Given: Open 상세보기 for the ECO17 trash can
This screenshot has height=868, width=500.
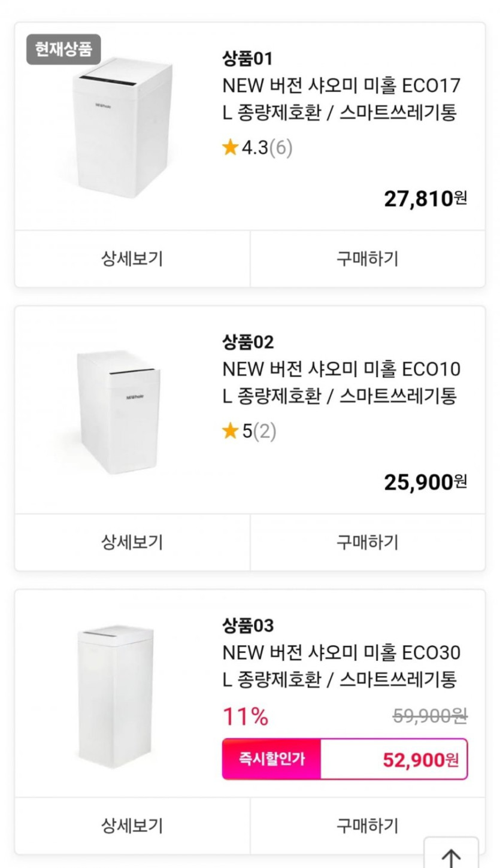Looking at the screenshot, I should click(132, 259).
